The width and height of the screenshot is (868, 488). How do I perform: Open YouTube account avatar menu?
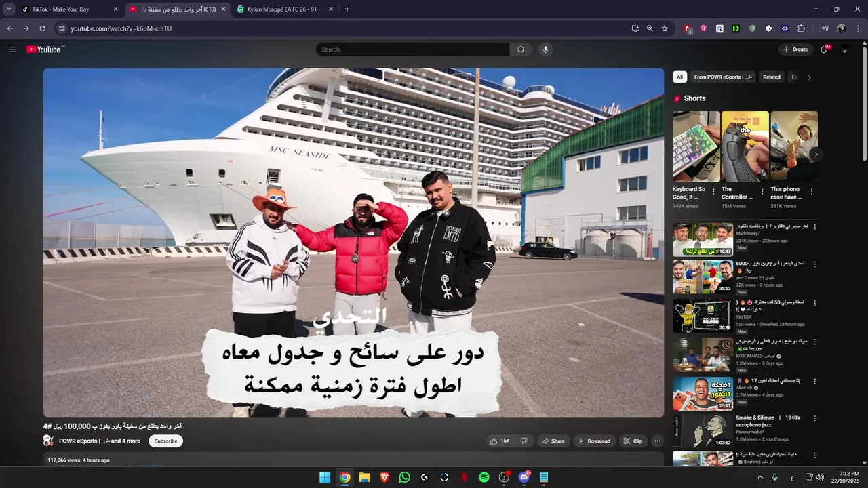tap(844, 49)
